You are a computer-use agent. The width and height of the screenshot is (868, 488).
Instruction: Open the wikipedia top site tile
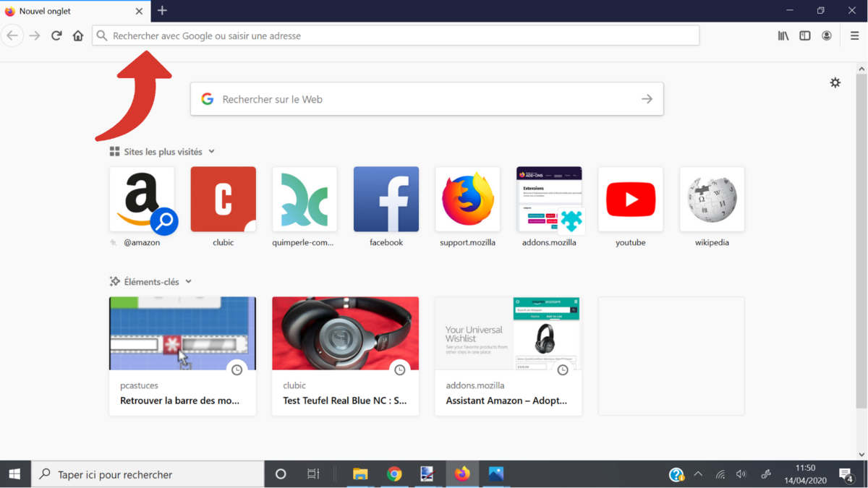[712, 200]
